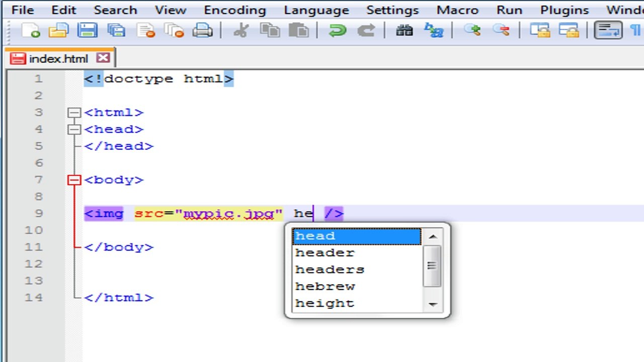Screen dimensions: 644x362
Task: Open the Language menu
Action: (316, 10)
